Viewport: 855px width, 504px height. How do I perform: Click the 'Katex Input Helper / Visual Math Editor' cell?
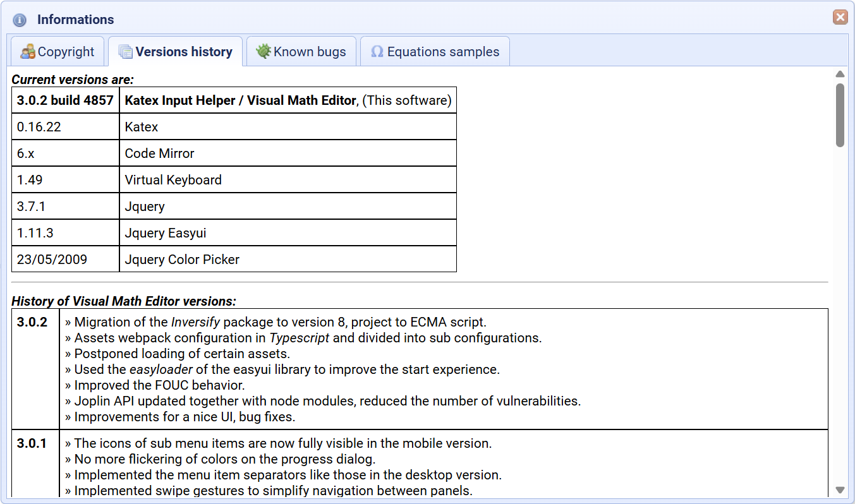pyautogui.click(x=288, y=100)
